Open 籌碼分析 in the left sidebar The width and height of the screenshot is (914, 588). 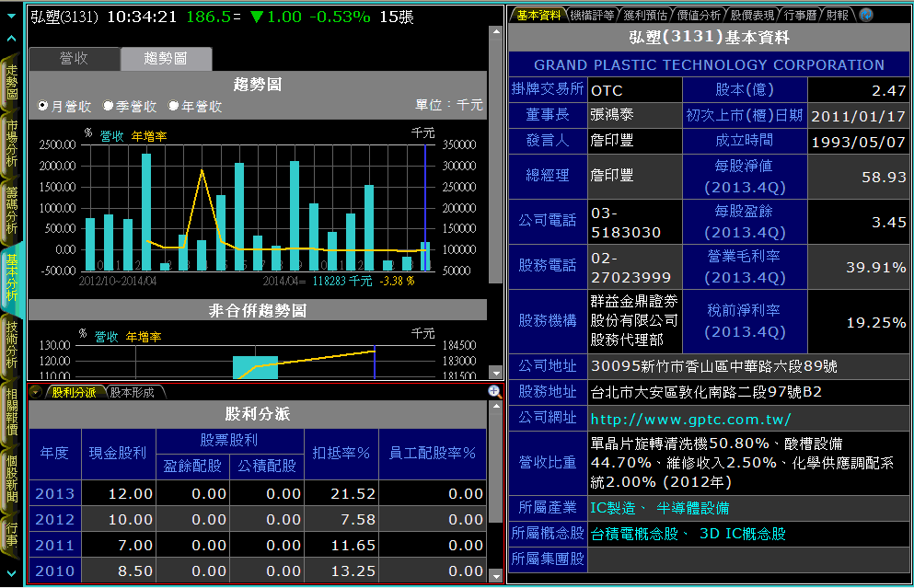(x=12, y=211)
